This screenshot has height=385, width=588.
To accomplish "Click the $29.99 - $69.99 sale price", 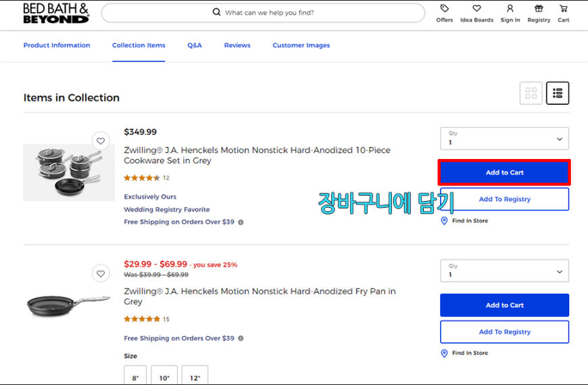I will point(155,264).
